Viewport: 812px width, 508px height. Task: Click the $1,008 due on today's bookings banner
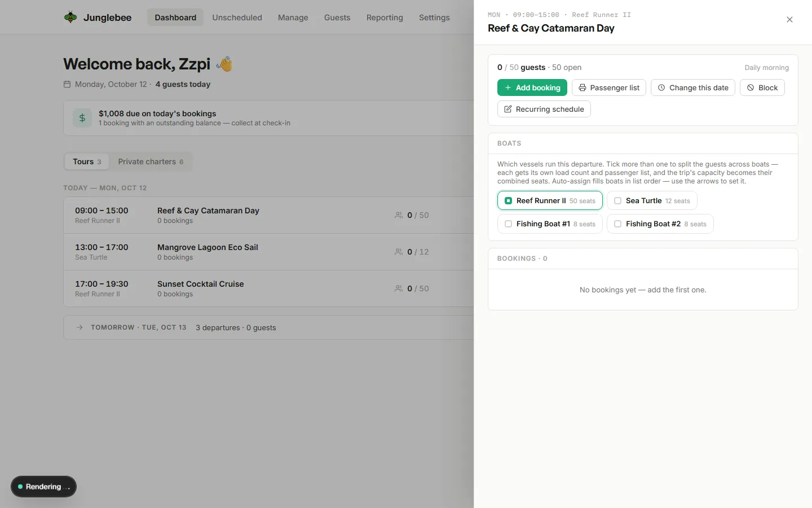pos(268,118)
